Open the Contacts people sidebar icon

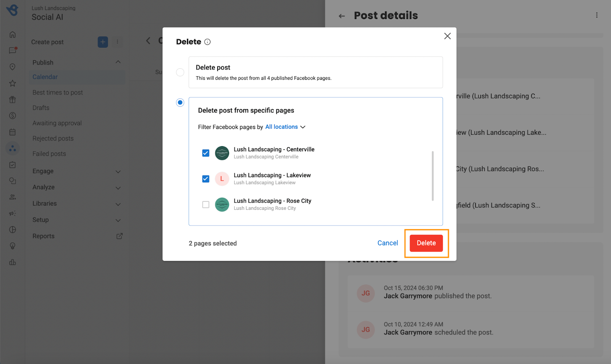click(13, 197)
